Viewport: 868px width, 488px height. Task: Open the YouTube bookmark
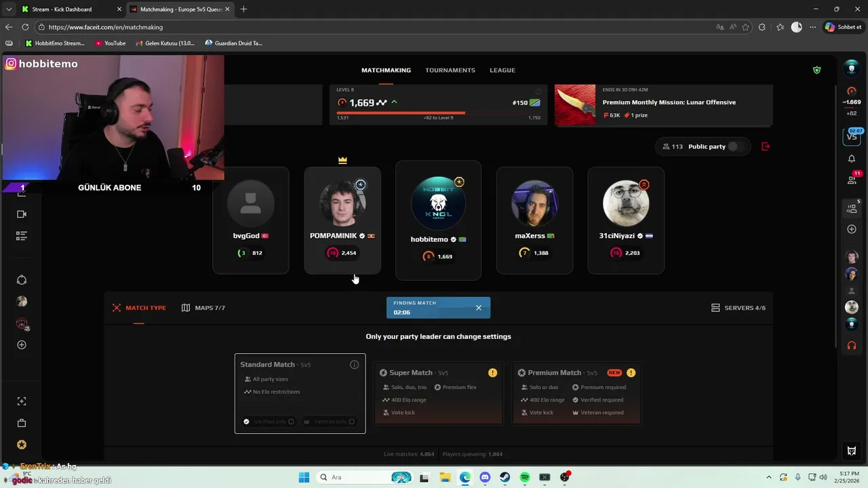click(x=110, y=43)
